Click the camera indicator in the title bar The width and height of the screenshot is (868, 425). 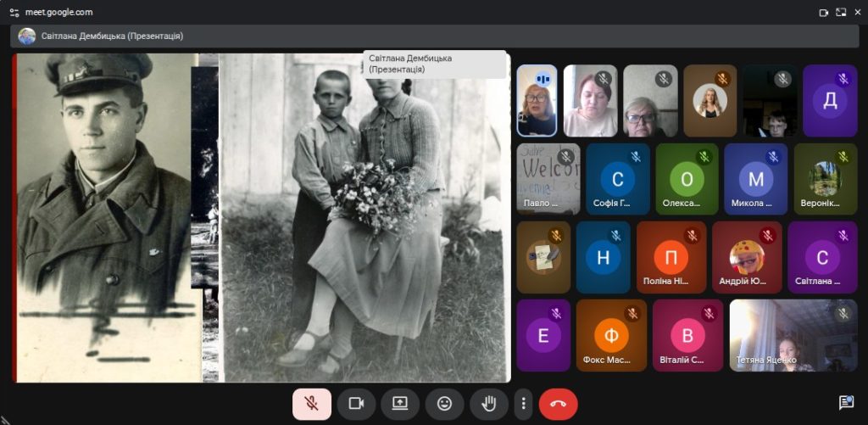(x=823, y=13)
